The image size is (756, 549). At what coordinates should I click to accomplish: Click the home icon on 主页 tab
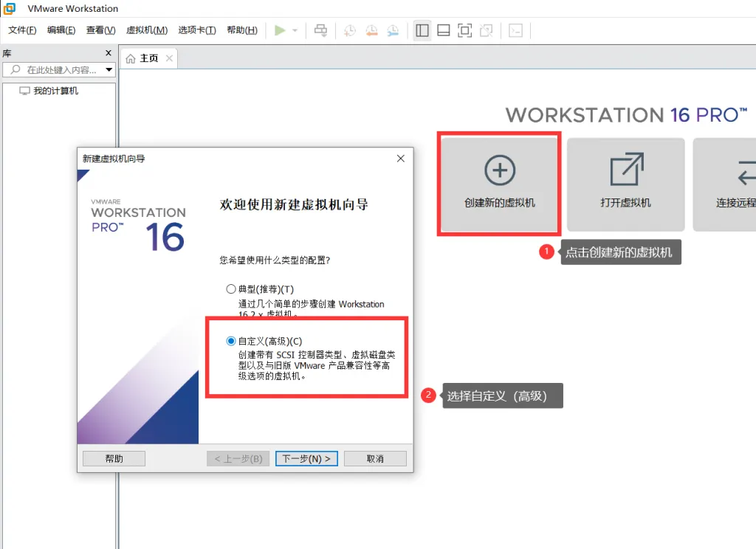tap(131, 59)
